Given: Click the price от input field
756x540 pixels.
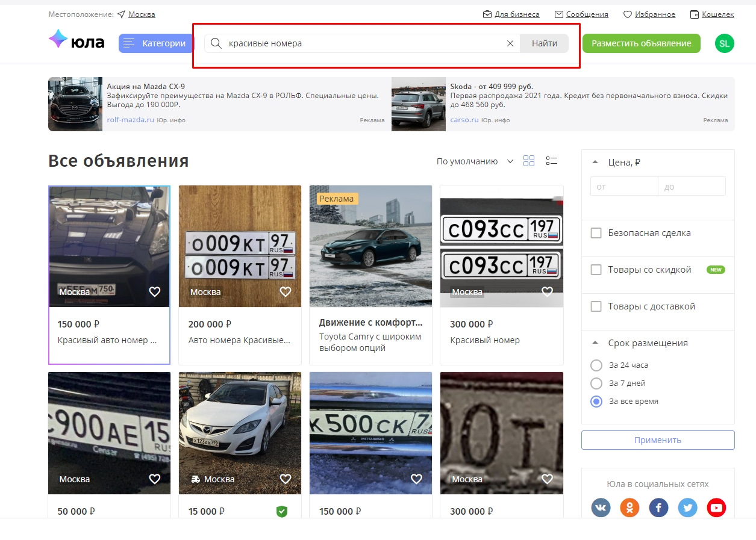Looking at the screenshot, I should 624,187.
